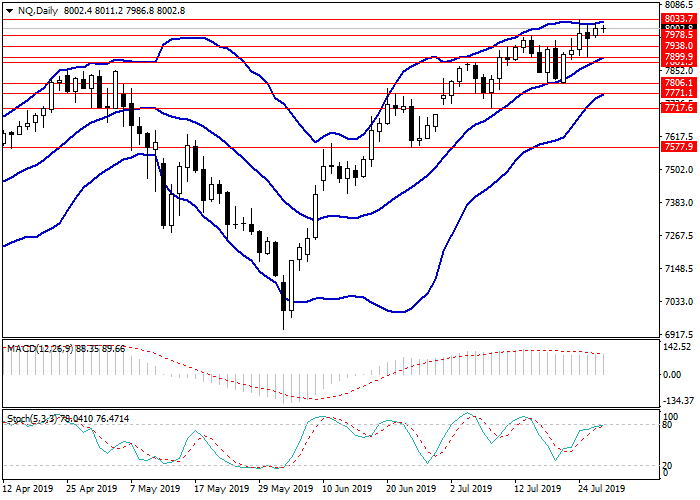Select the 7806.1 support level label
Screen dimensions: 700x500
(x=679, y=83)
